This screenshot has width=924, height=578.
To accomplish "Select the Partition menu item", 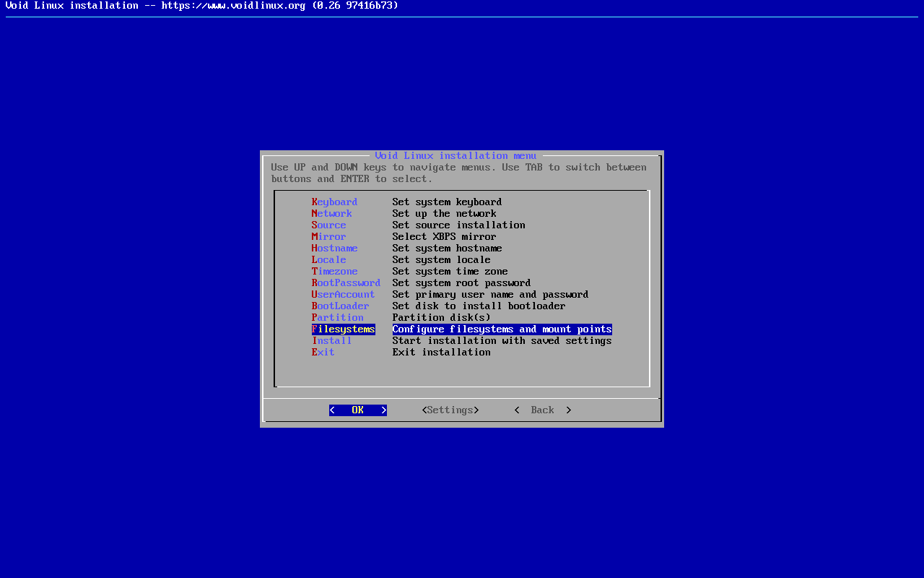I will 338,318.
